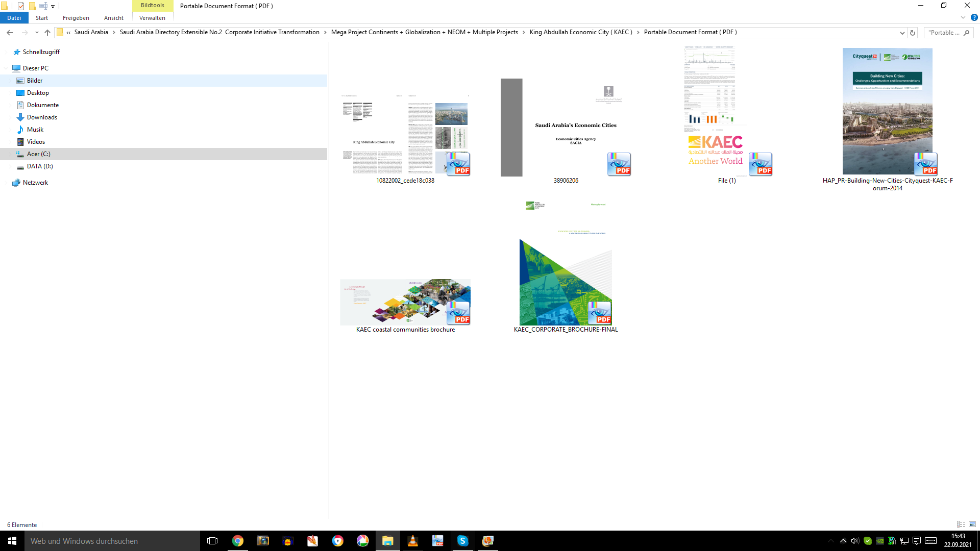Launch Google Chrome from the taskbar
This screenshot has height=551, width=980.
tap(238, 541)
